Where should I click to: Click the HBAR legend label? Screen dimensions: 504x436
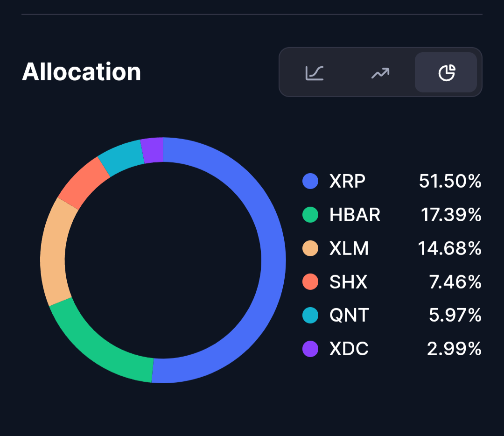(355, 214)
